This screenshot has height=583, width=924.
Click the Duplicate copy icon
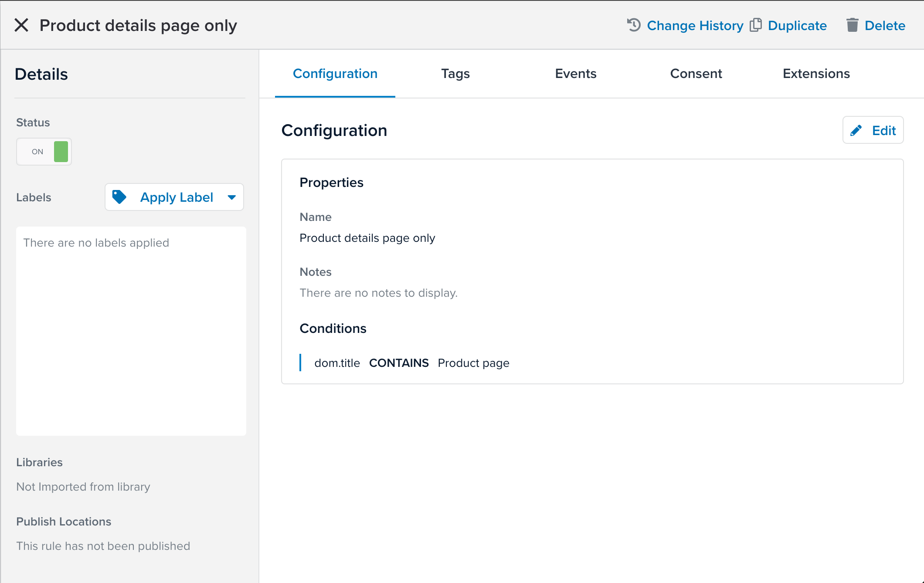[x=756, y=25]
